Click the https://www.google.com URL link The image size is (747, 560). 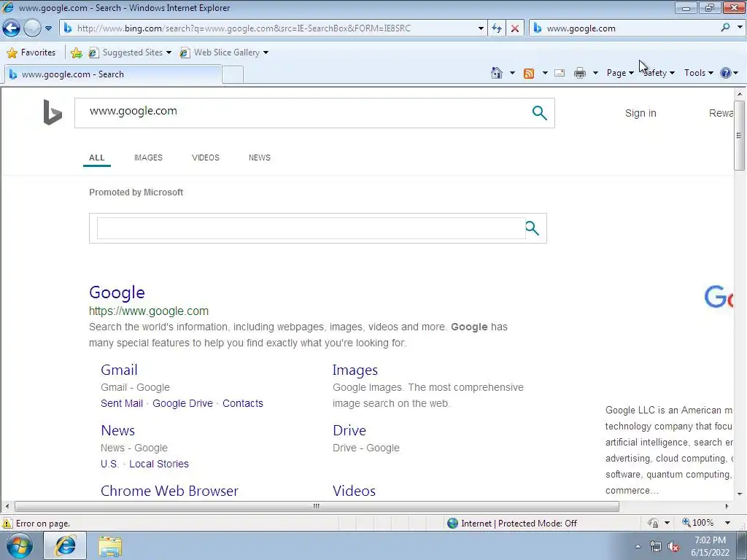click(x=149, y=311)
